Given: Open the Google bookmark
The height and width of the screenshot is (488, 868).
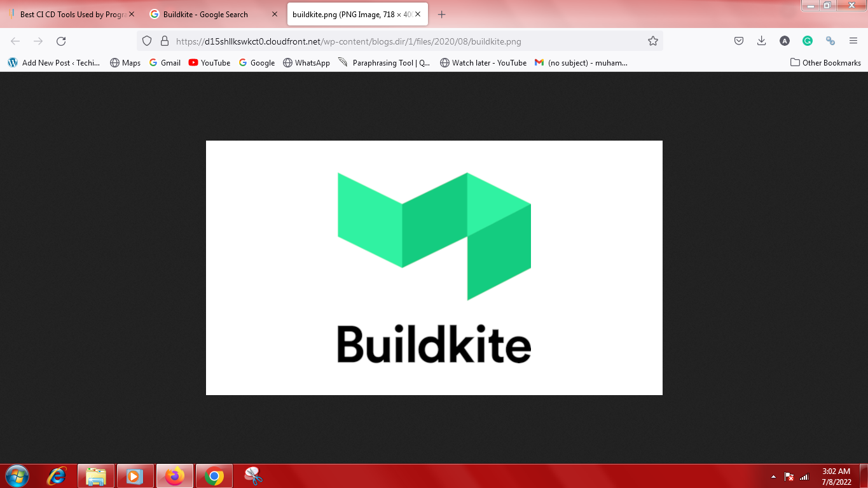Looking at the screenshot, I should click(257, 63).
